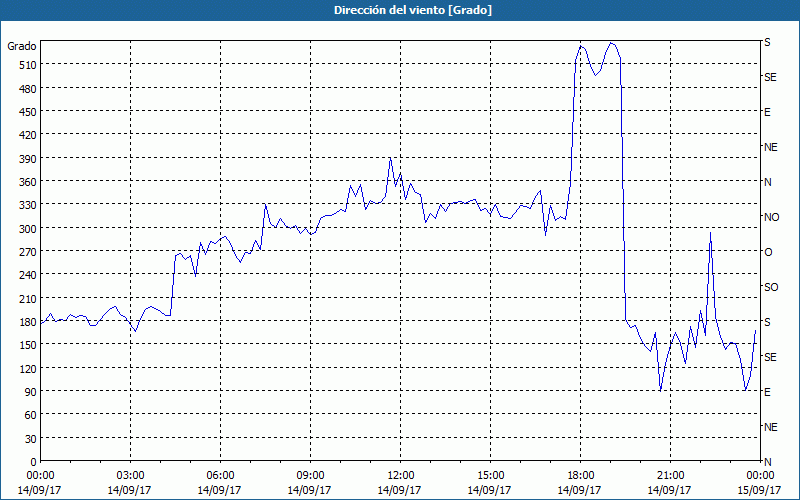Select the 30 value on the degree axis
This screenshot has width=800, height=500.
[x=31, y=439]
